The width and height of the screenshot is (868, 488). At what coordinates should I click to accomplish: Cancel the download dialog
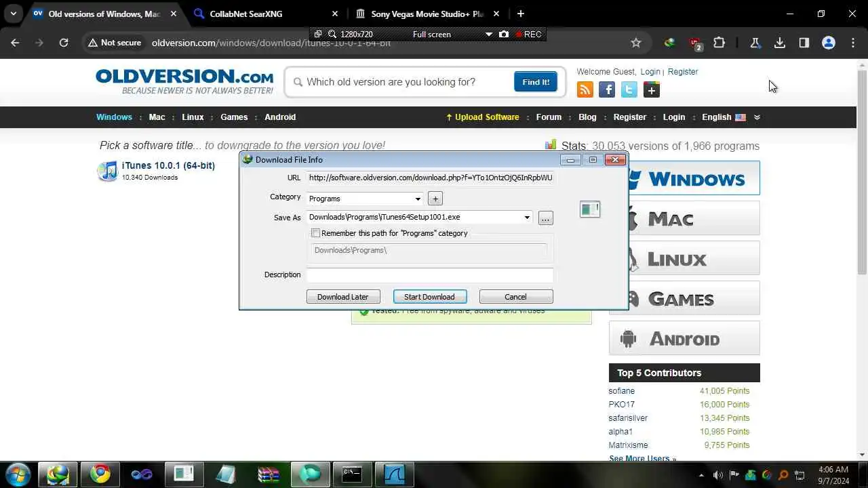point(515,297)
